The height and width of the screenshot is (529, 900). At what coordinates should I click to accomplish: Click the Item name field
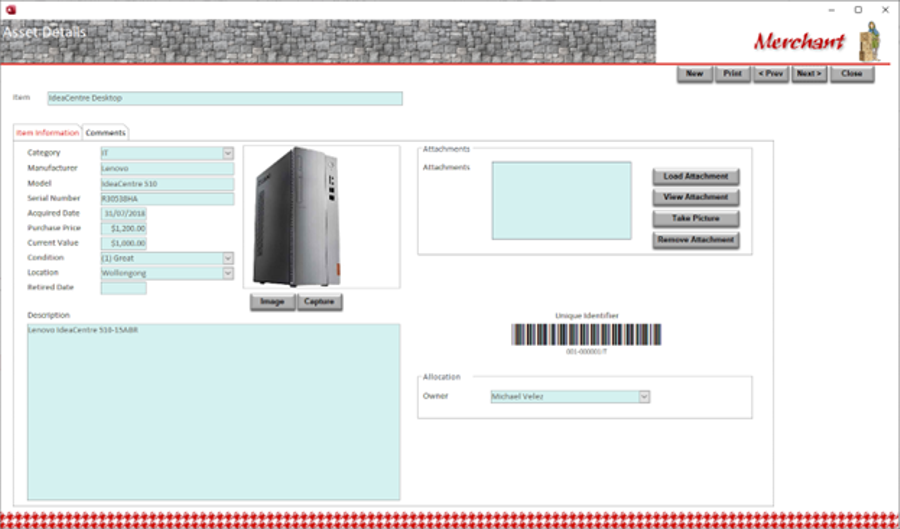click(225, 98)
